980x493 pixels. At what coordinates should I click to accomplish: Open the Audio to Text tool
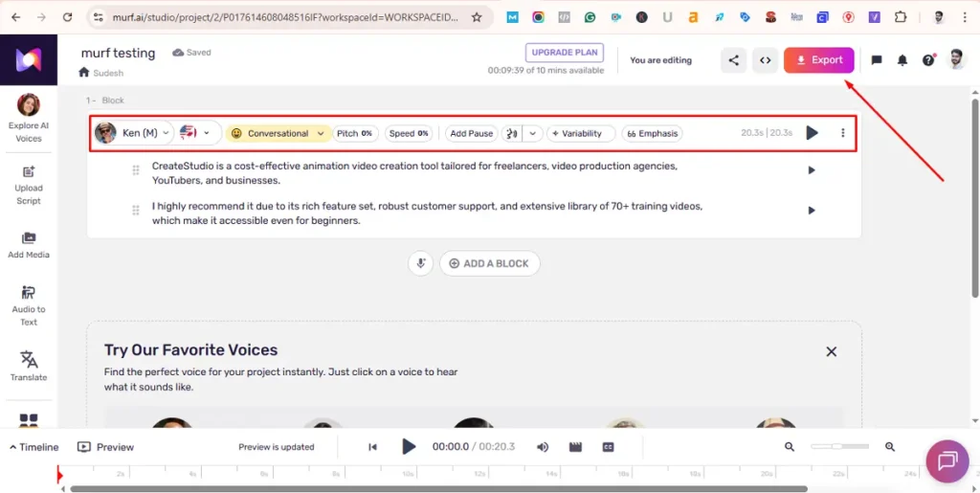28,306
